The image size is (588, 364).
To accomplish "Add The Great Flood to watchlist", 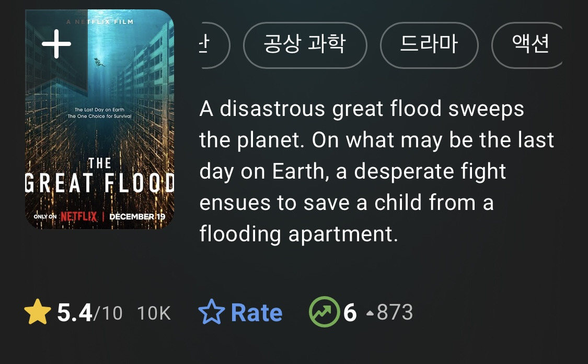I will tap(56, 44).
